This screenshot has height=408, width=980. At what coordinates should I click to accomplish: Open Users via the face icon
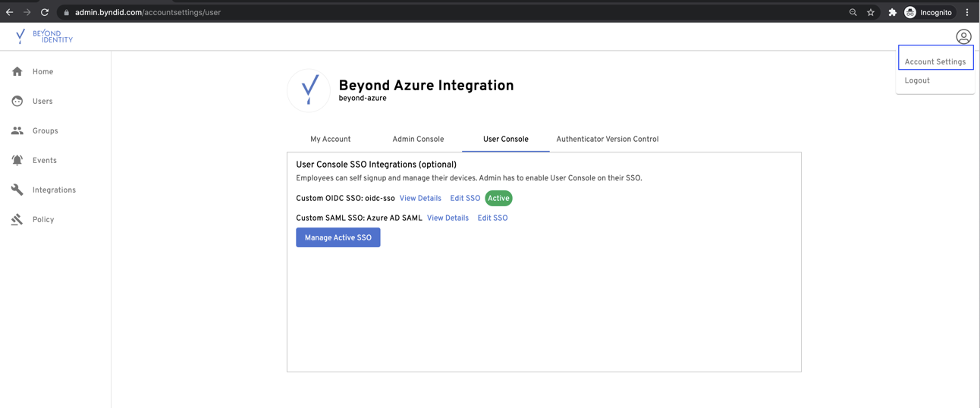point(17,101)
